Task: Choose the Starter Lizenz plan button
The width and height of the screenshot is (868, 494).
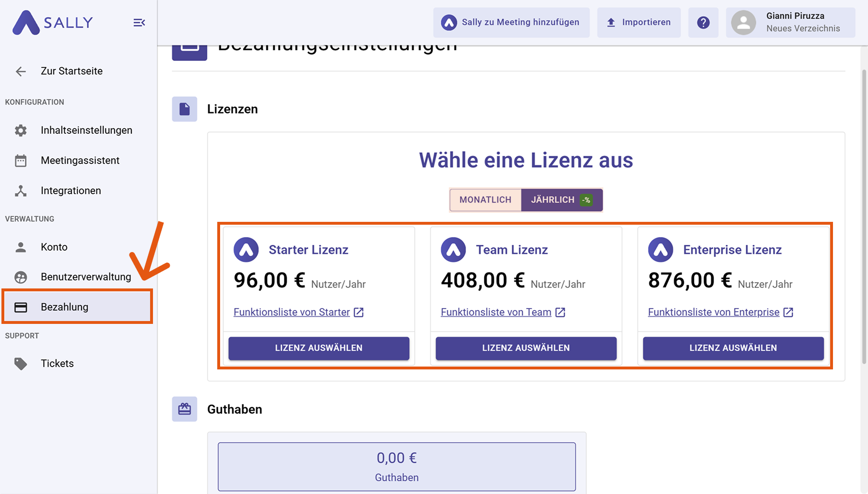Action: point(319,348)
